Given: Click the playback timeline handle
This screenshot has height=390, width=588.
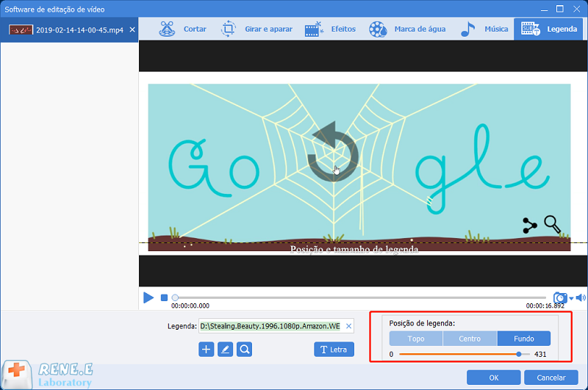Looking at the screenshot, I should pyautogui.click(x=175, y=298).
